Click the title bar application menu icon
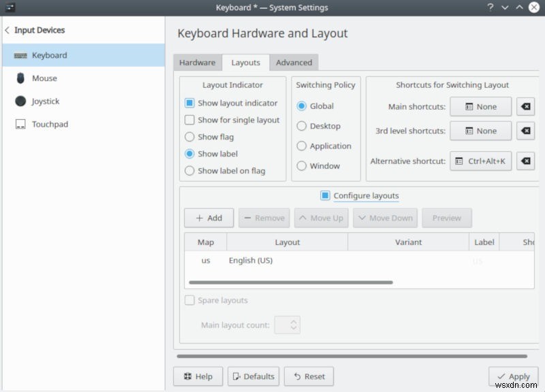Viewport: 545px width, 392px height. (10, 7)
